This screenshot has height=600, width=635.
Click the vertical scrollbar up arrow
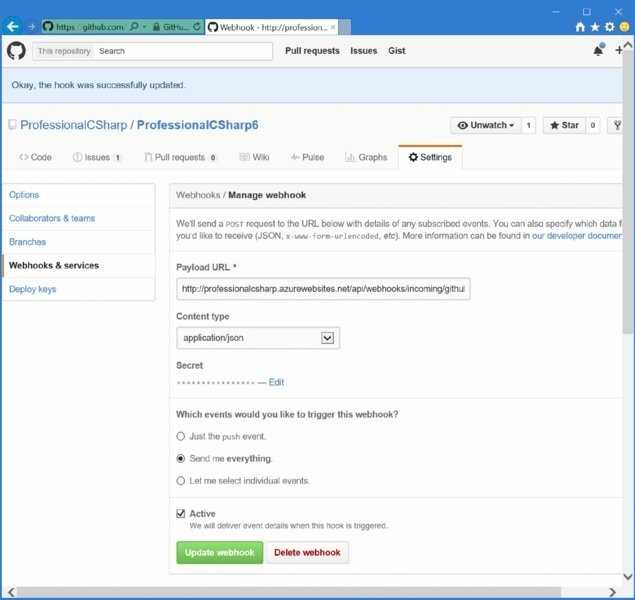click(x=628, y=45)
